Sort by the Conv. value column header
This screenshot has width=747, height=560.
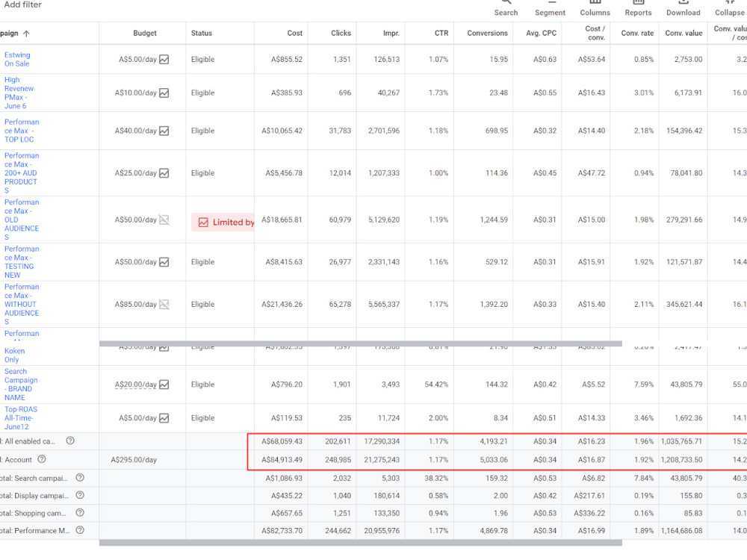tap(684, 34)
